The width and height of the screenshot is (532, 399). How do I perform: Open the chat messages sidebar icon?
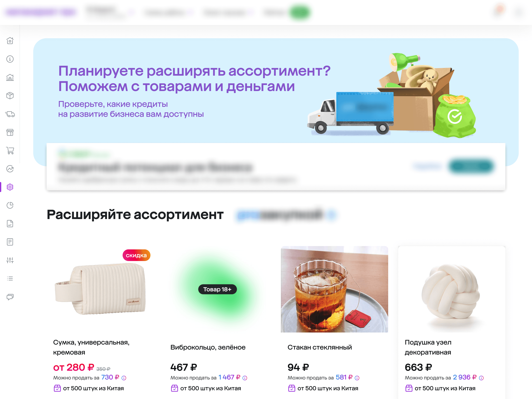[10, 297]
